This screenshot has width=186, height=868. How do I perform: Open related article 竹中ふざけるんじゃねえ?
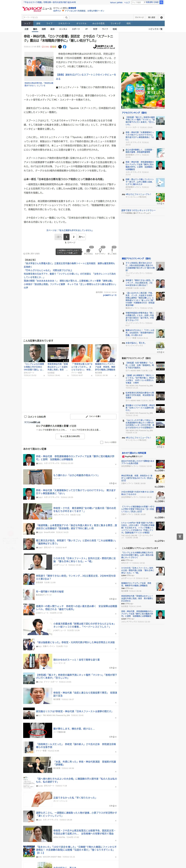point(48,270)
